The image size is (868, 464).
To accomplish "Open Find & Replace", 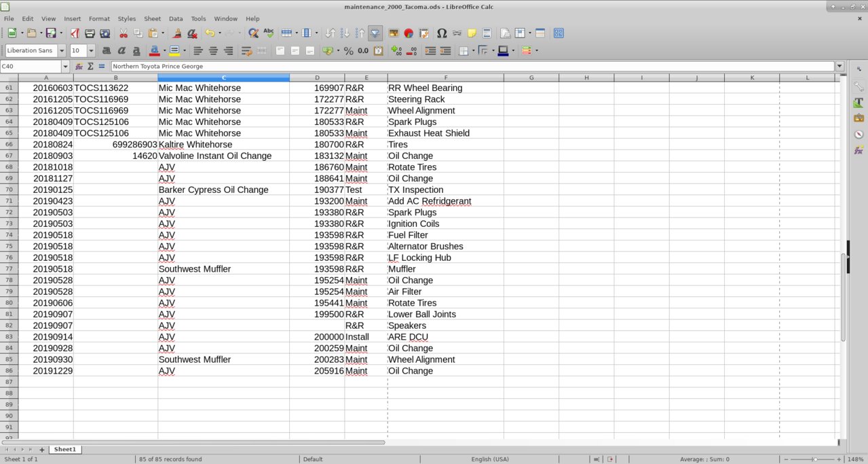I will coord(253,33).
